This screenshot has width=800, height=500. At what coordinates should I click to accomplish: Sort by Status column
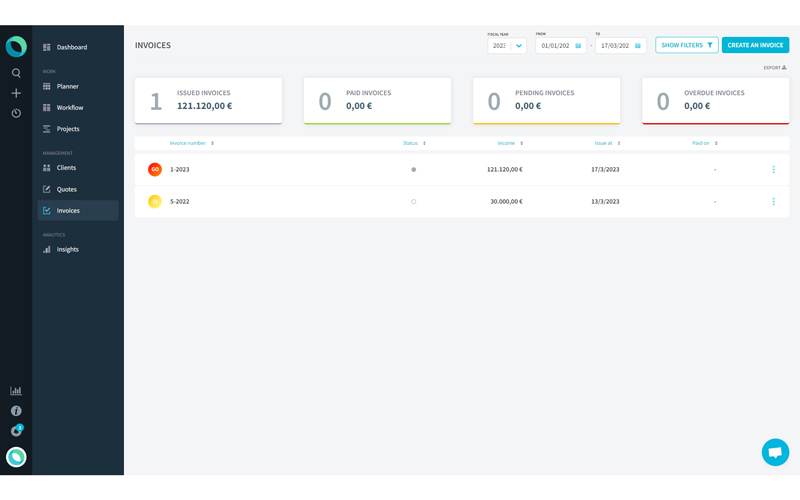coord(414,143)
